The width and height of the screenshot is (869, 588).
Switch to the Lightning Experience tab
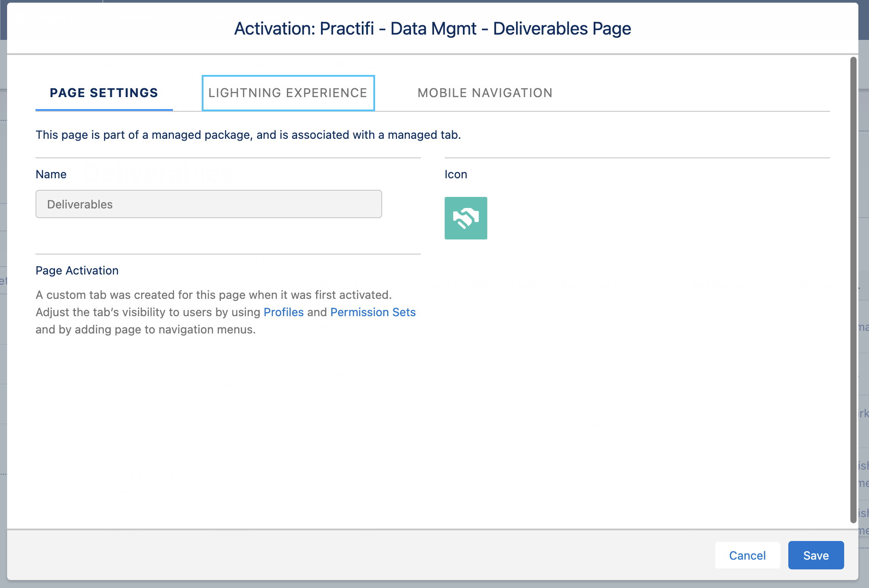pyautogui.click(x=288, y=93)
